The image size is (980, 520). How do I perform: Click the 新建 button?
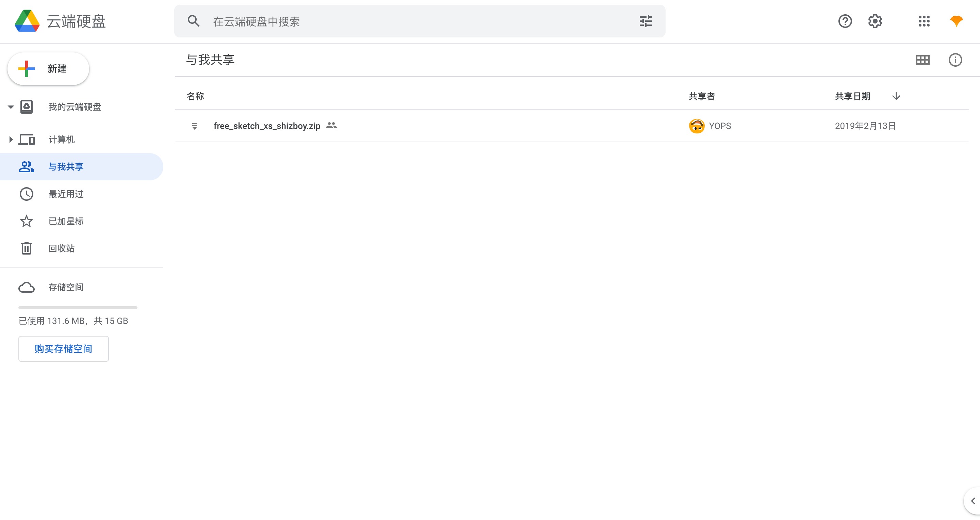coord(48,68)
